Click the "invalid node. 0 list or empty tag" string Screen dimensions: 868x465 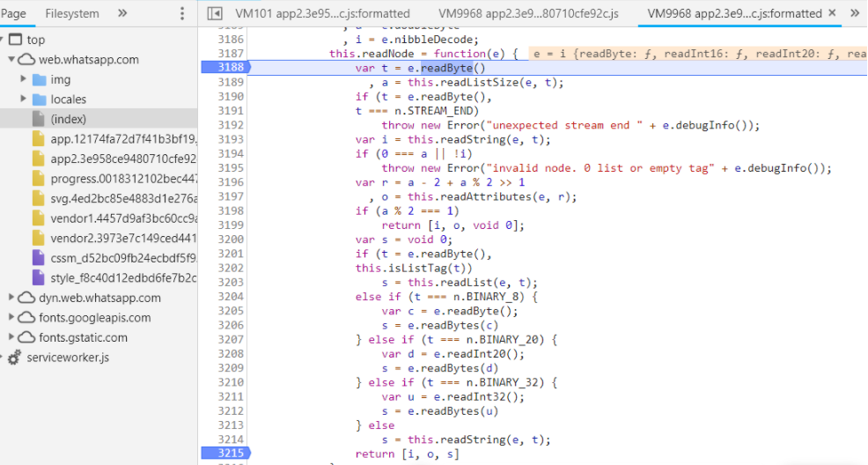[x=600, y=168]
